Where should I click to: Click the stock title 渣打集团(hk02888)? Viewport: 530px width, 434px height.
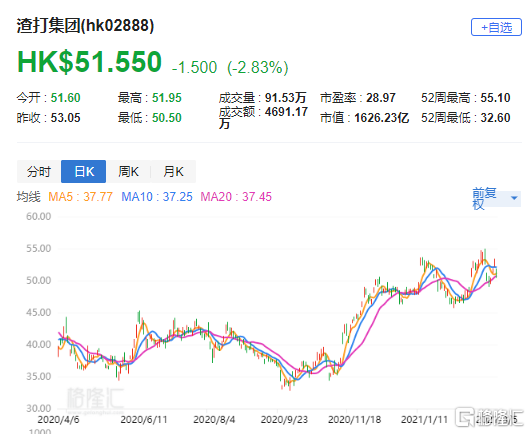click(x=85, y=26)
